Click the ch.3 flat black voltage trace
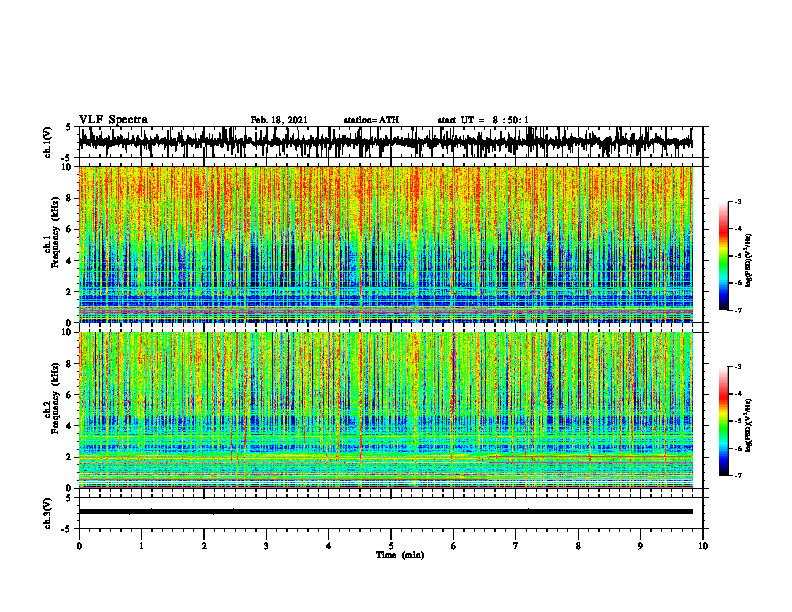This screenshot has width=792, height=612. coord(385,512)
